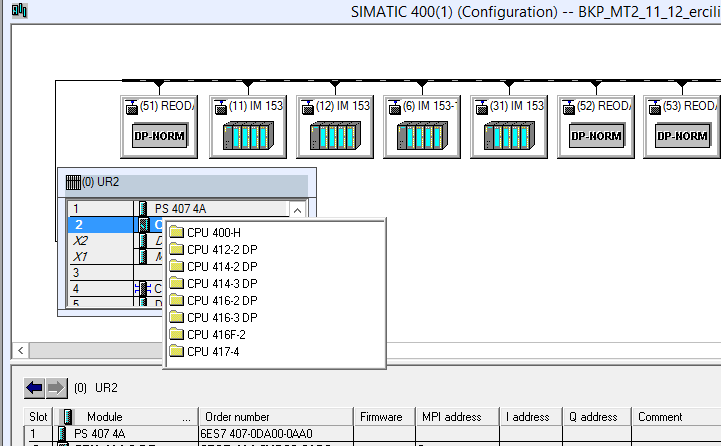
Task: Click the CPU 400-H folder icon
Action: tap(177, 231)
